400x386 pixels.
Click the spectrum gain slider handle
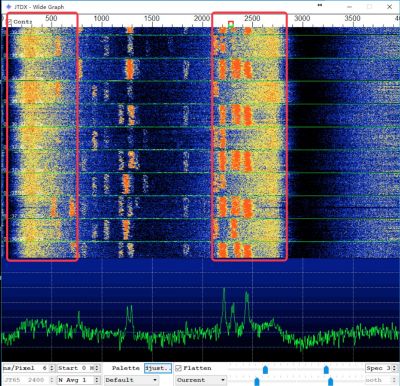click(x=257, y=381)
